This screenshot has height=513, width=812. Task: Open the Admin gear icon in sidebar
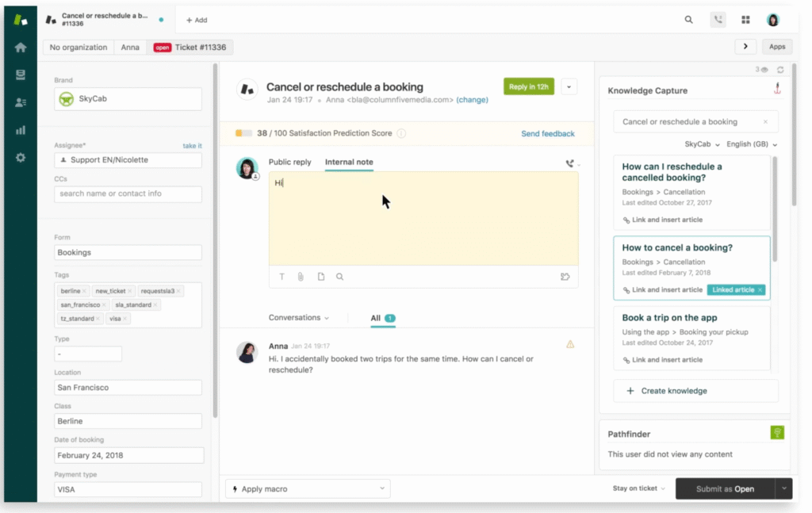(x=21, y=157)
